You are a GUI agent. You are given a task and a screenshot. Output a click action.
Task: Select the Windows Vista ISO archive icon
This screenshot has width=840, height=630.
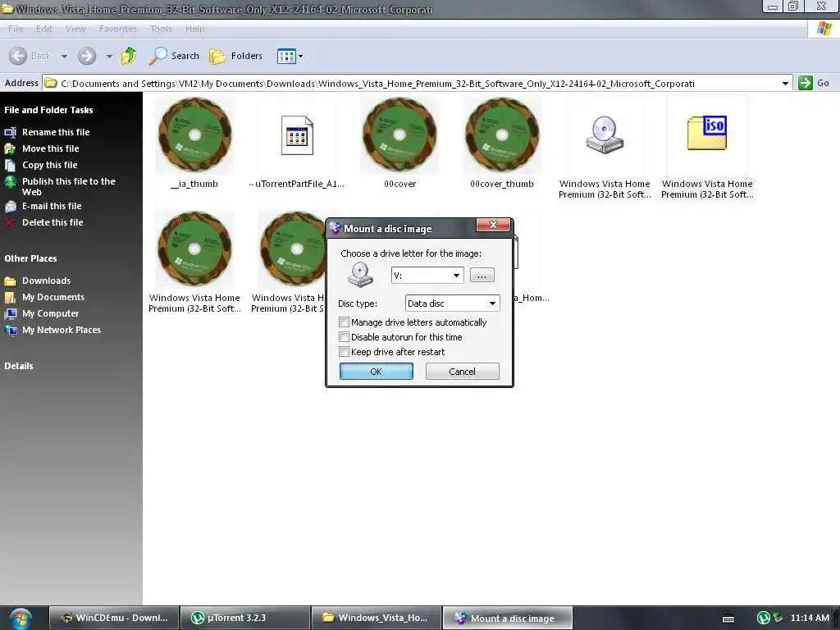click(707, 133)
